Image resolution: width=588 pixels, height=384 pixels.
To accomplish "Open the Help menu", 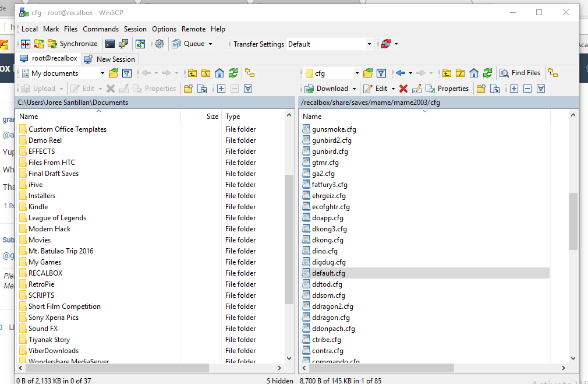I will click(218, 29).
